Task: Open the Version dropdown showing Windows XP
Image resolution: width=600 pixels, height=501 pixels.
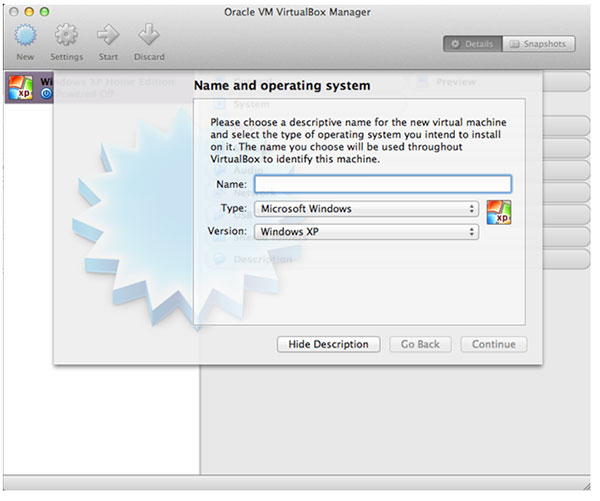Action: coord(367,232)
